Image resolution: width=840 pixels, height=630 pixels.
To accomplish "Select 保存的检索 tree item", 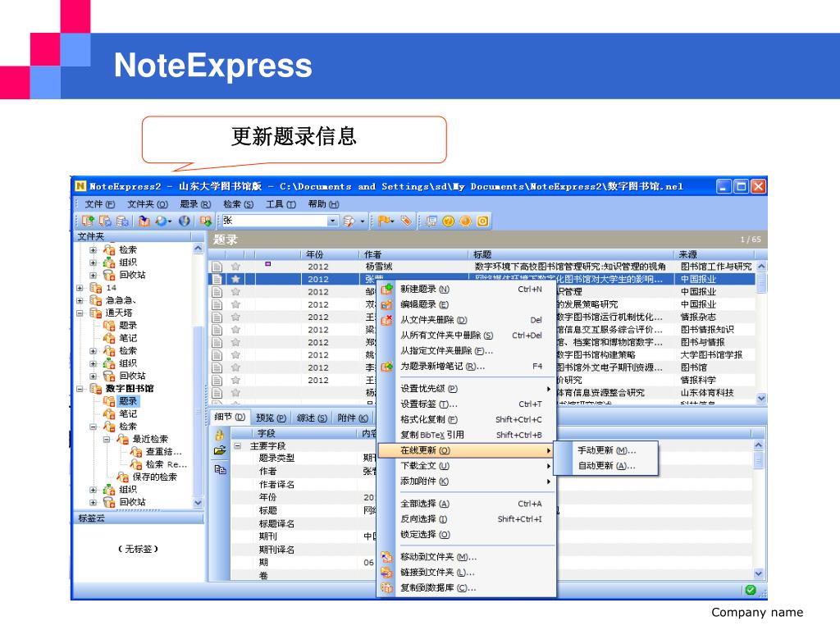I will pyautogui.click(x=154, y=477).
